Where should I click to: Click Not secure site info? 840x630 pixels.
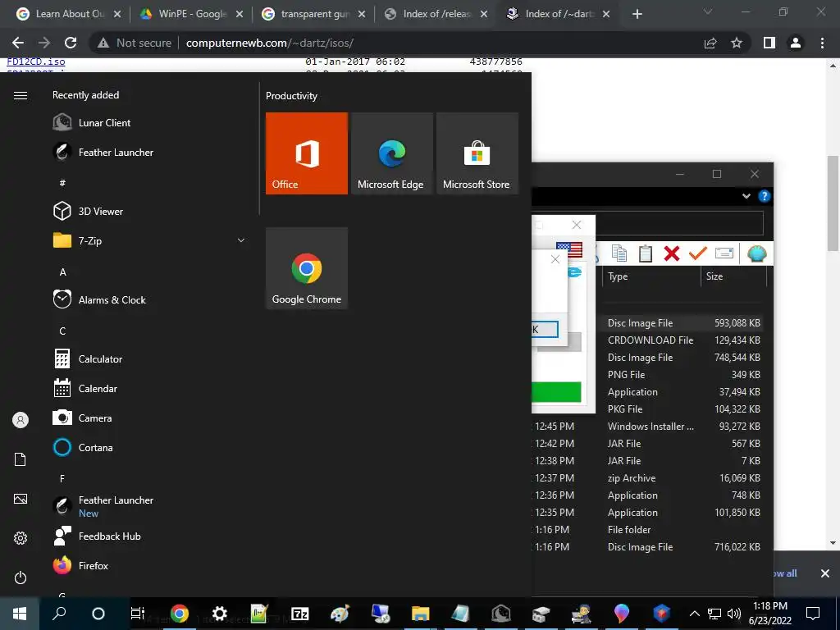point(135,43)
